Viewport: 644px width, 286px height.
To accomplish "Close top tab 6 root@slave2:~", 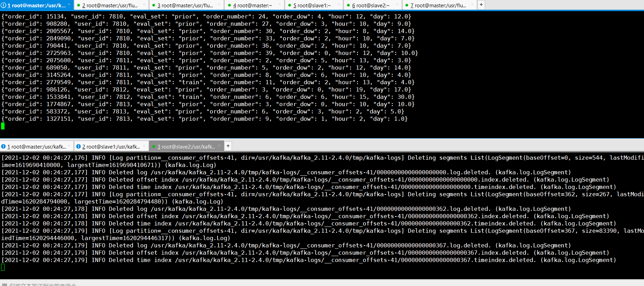I will tap(397, 5).
